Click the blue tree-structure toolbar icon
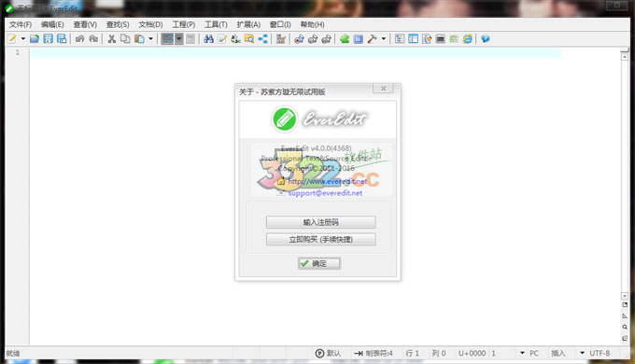 [x=262, y=39]
